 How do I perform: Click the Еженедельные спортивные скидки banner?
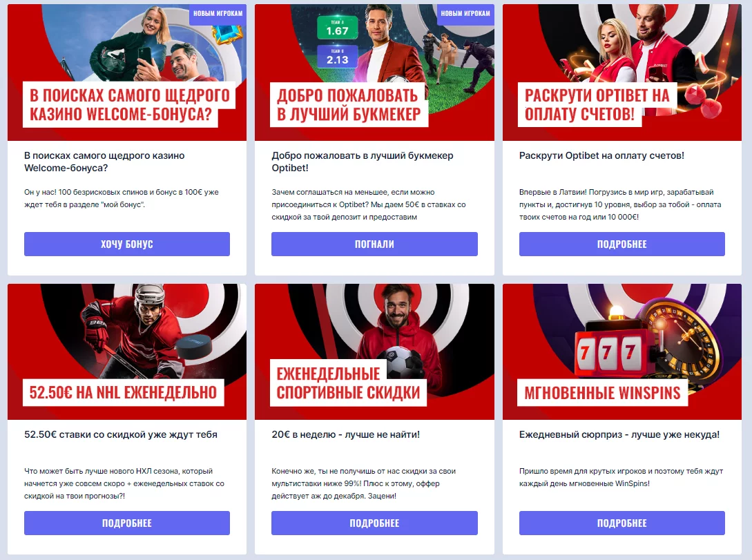pyautogui.click(x=374, y=351)
